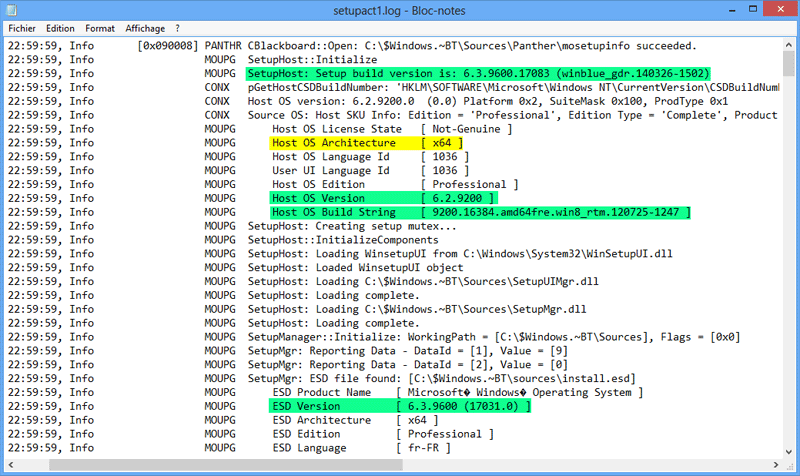Maximize the Bloc-notes window
This screenshot has width=800, height=476.
tap(732, 9)
